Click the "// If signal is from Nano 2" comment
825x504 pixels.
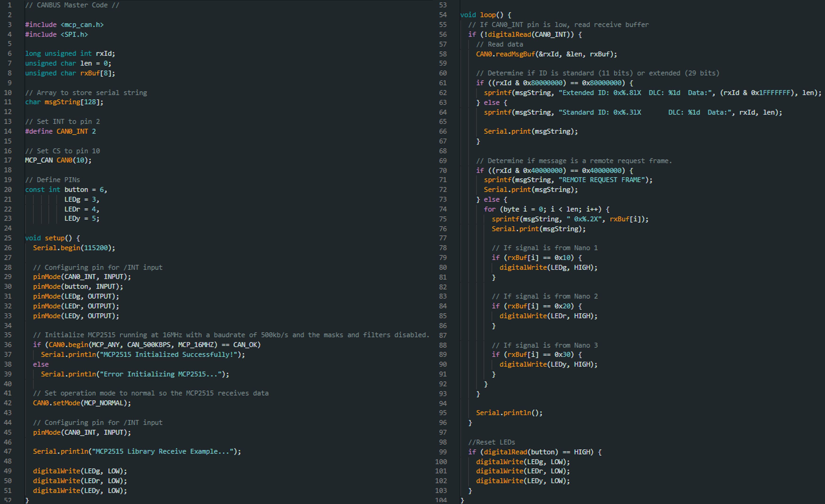click(544, 296)
